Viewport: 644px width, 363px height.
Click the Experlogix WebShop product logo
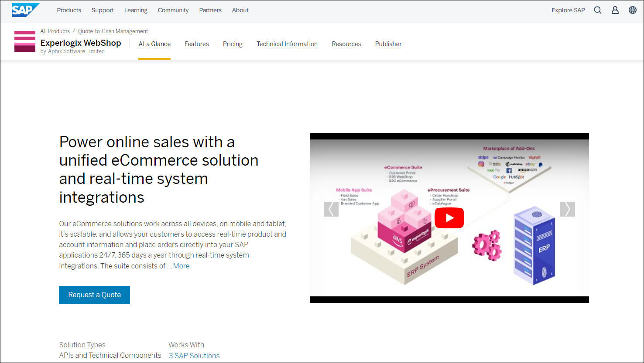24,41
